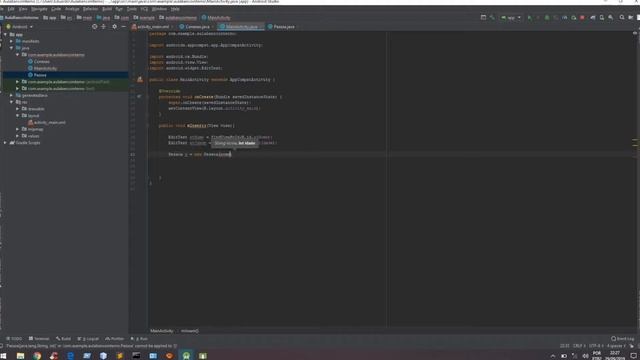Open Chrome from the taskbar
640x360 pixels.
tap(37, 356)
